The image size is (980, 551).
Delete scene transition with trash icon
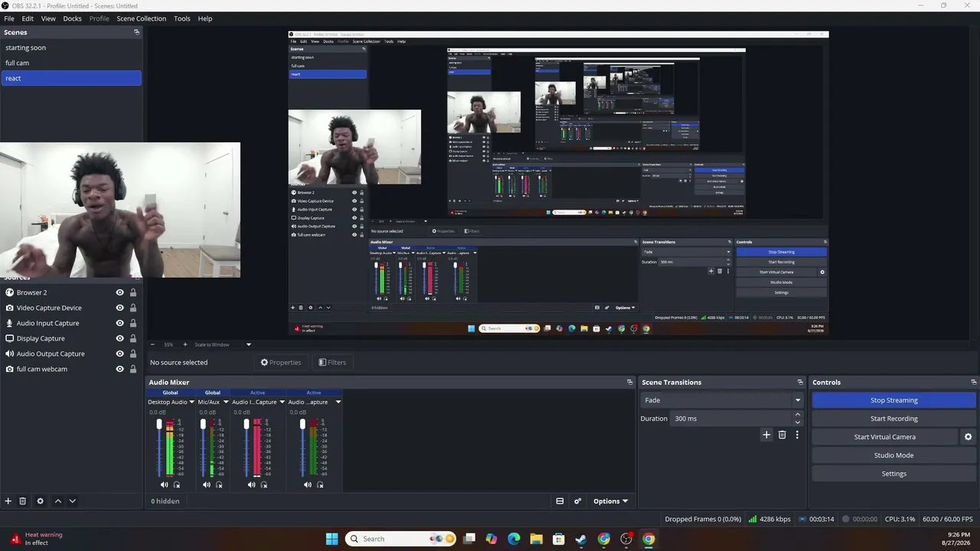tap(782, 435)
